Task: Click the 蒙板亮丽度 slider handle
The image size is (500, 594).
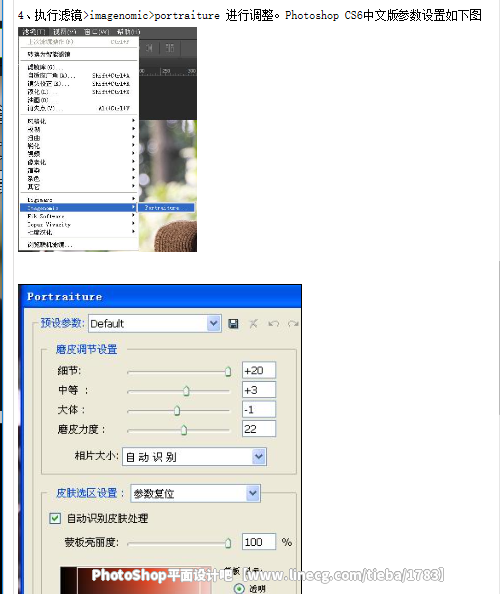Action: [x=228, y=543]
